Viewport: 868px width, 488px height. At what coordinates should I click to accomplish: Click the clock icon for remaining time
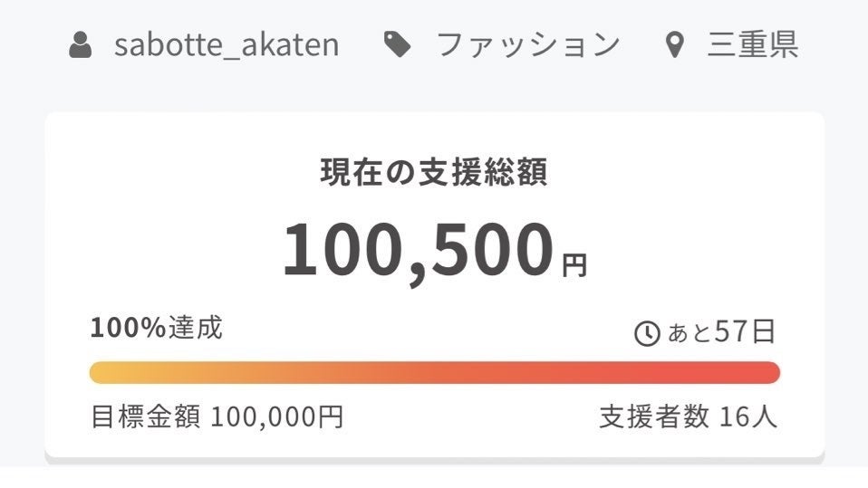click(x=647, y=333)
